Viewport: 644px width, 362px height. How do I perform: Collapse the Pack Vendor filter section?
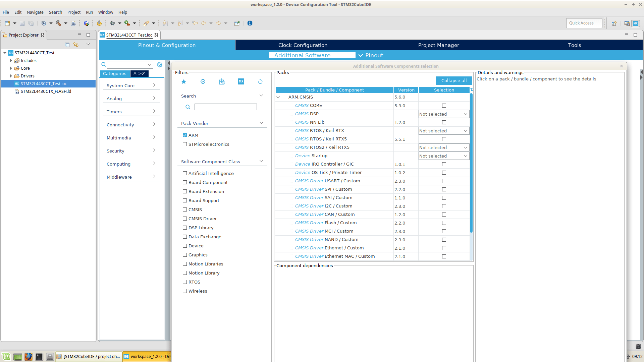point(261,123)
